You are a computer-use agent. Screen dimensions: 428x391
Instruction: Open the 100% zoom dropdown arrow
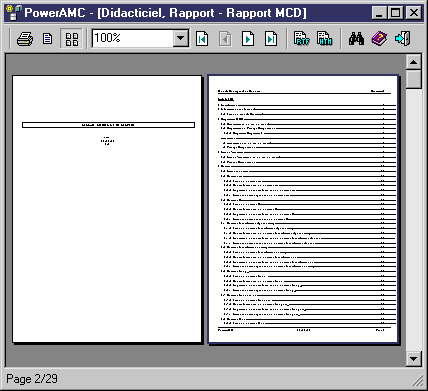pyautogui.click(x=180, y=38)
